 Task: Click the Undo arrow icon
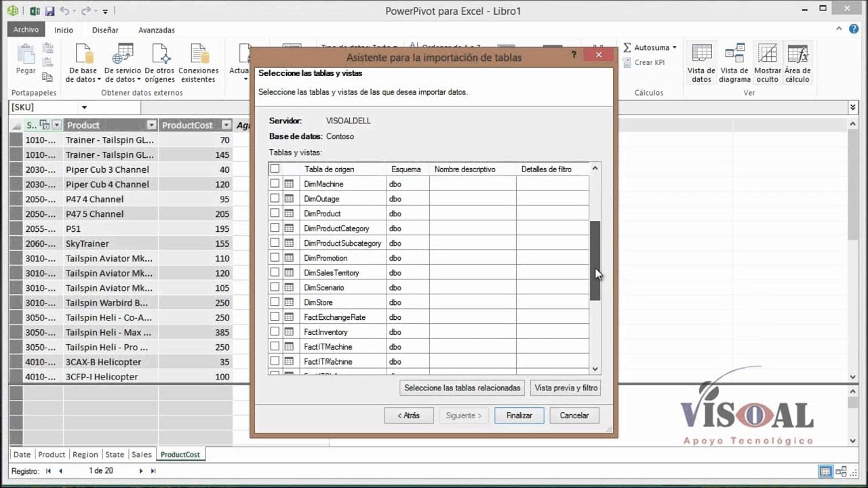pos(64,11)
